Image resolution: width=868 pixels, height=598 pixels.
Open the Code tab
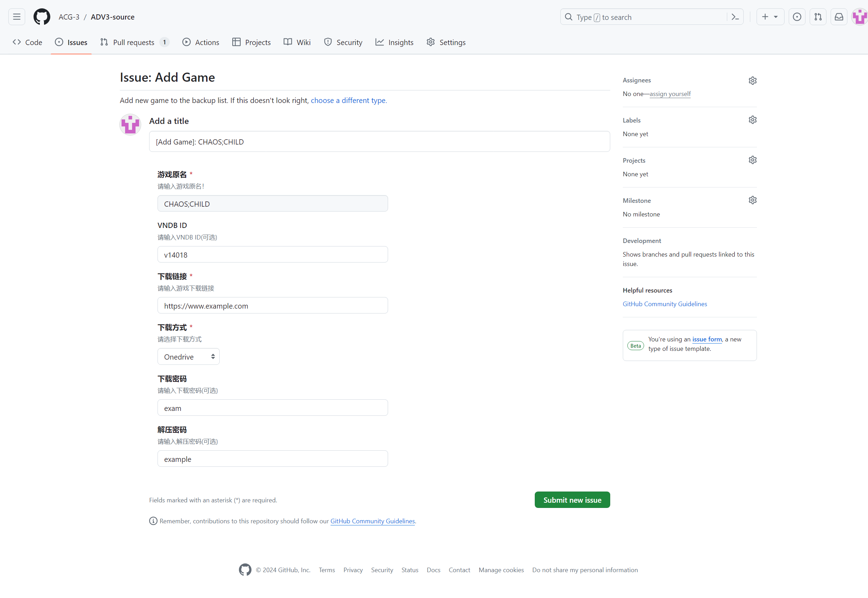tap(27, 42)
